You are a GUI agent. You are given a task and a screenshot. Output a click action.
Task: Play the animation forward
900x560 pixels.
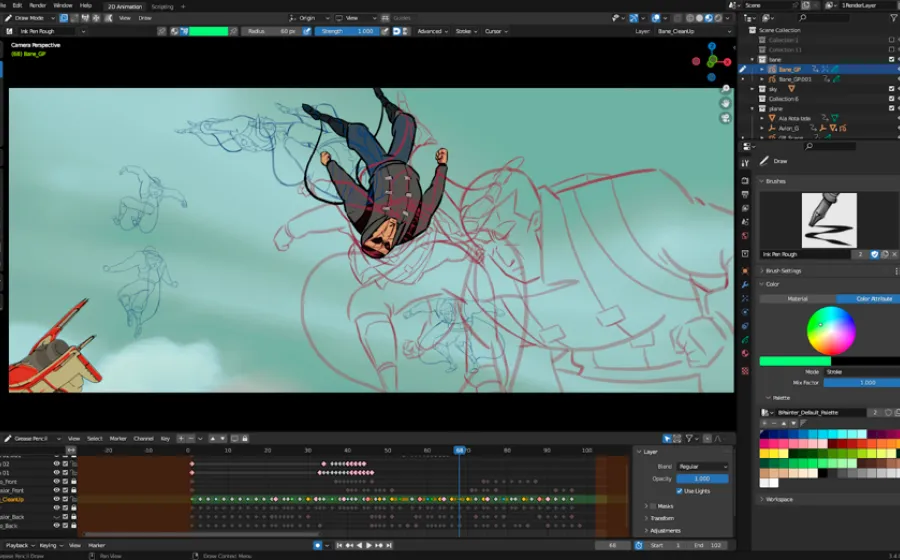(368, 546)
